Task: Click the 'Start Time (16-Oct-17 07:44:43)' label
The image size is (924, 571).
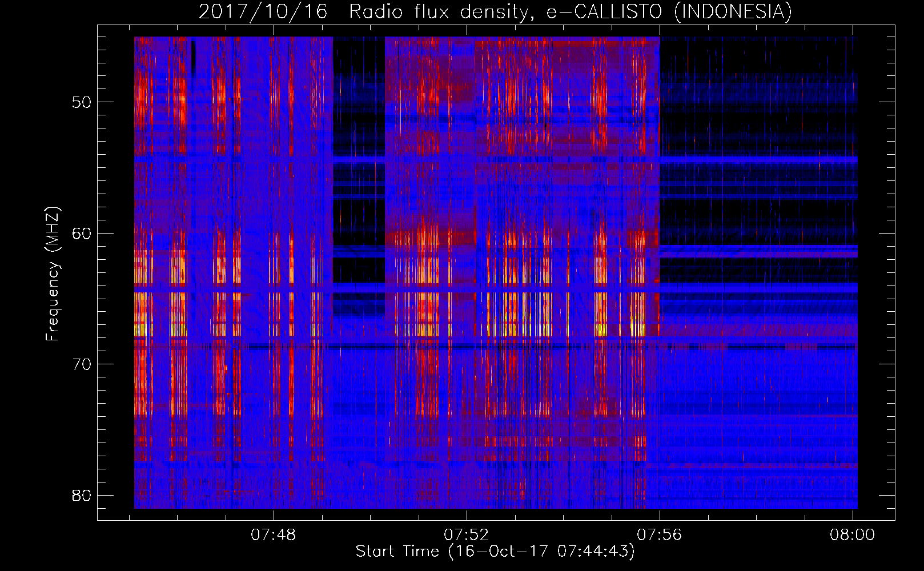Action: (x=495, y=552)
